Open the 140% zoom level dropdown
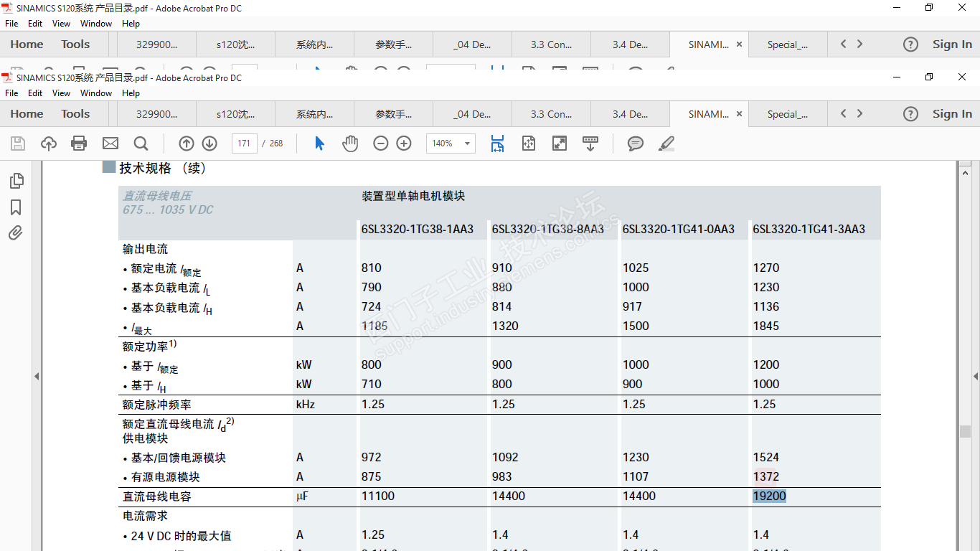 click(451, 143)
